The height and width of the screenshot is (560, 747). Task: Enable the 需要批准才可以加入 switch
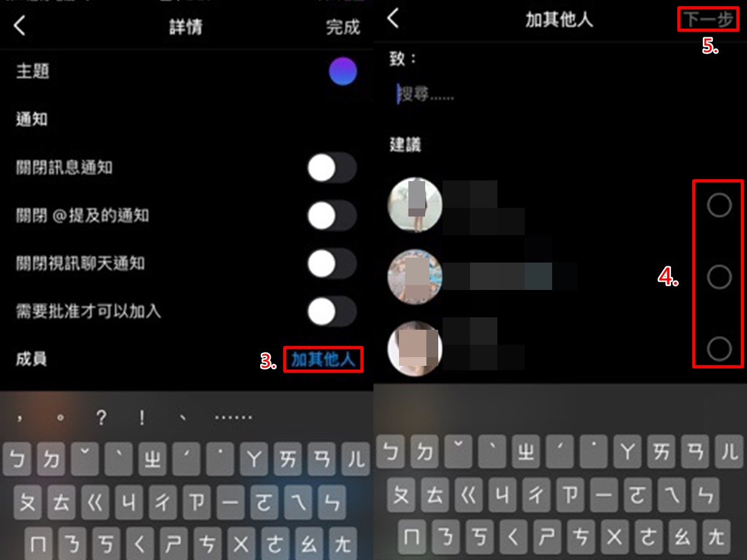point(332,311)
